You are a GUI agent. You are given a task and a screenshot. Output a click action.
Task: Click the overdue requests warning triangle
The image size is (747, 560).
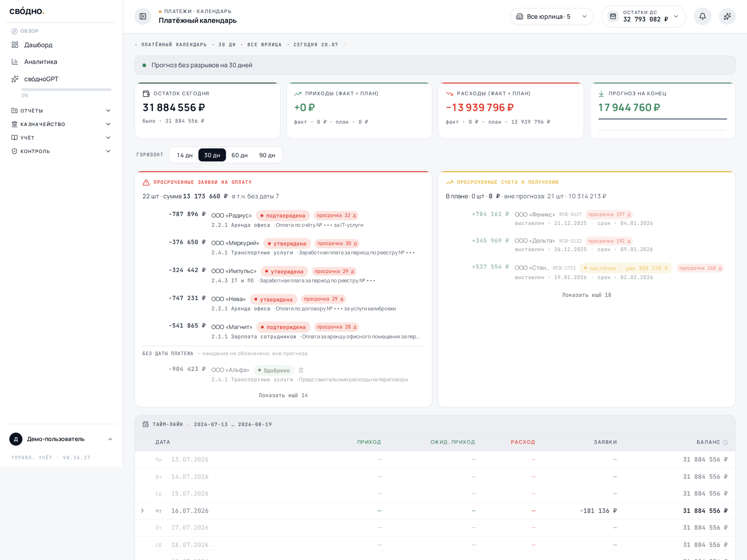point(146,182)
